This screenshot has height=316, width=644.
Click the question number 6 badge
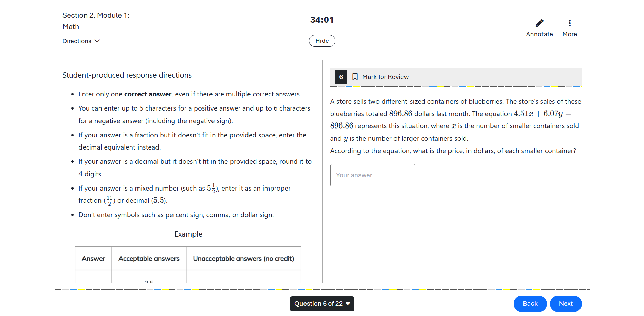pos(341,77)
